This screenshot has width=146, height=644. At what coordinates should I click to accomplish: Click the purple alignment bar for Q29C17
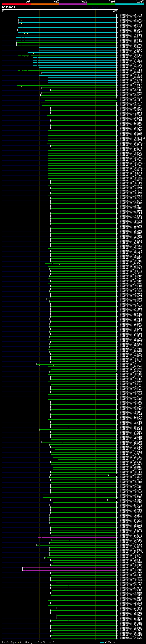tap(70, 568)
